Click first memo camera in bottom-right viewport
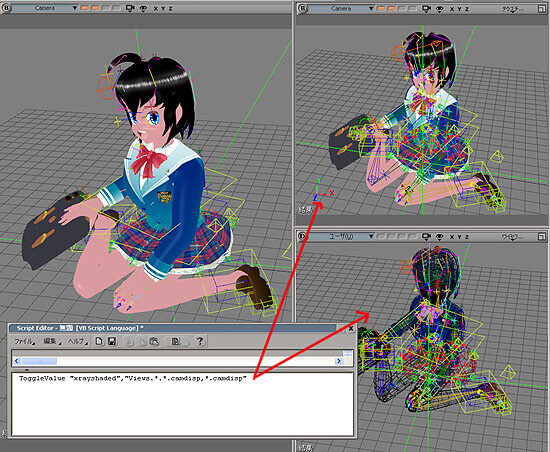Screen dimensions: 550x452 [x=381, y=237]
